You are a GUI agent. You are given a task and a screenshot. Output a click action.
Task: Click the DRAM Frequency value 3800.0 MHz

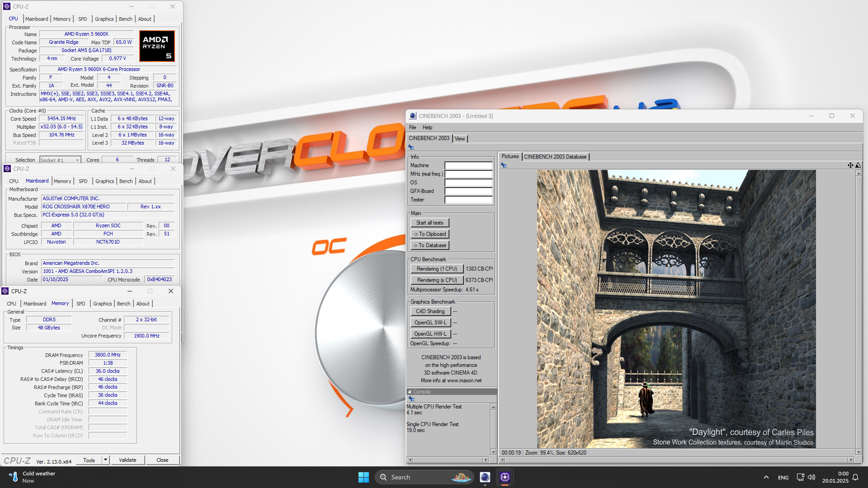tap(108, 355)
